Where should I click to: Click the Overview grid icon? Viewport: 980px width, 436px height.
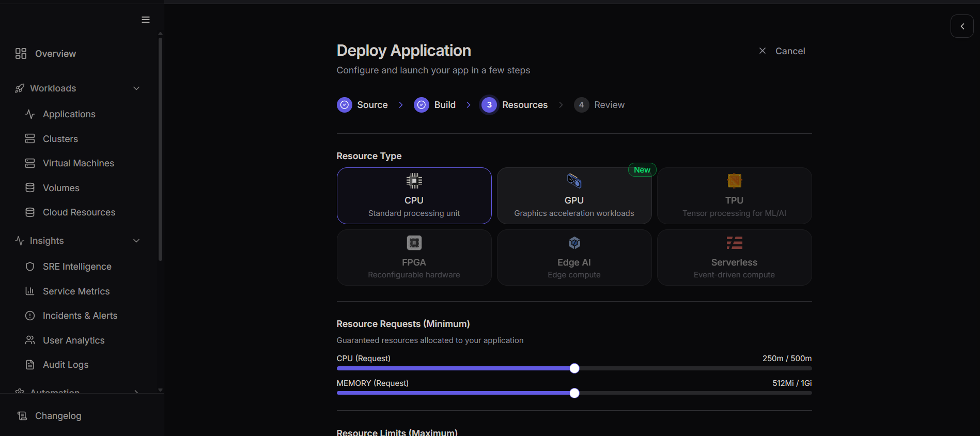click(x=21, y=54)
